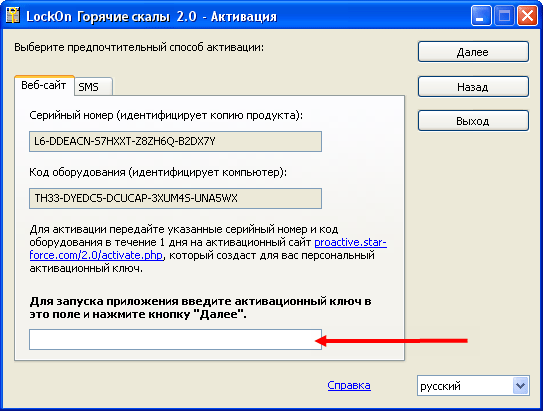The width and height of the screenshot is (543, 411).
Task: Click the Далее button
Action: point(473,52)
